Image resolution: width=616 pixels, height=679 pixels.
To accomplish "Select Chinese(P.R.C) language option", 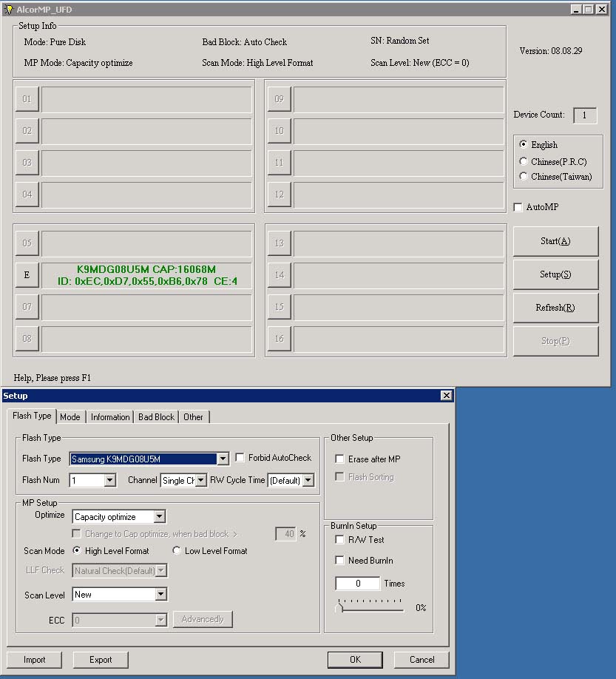I will pos(524,161).
